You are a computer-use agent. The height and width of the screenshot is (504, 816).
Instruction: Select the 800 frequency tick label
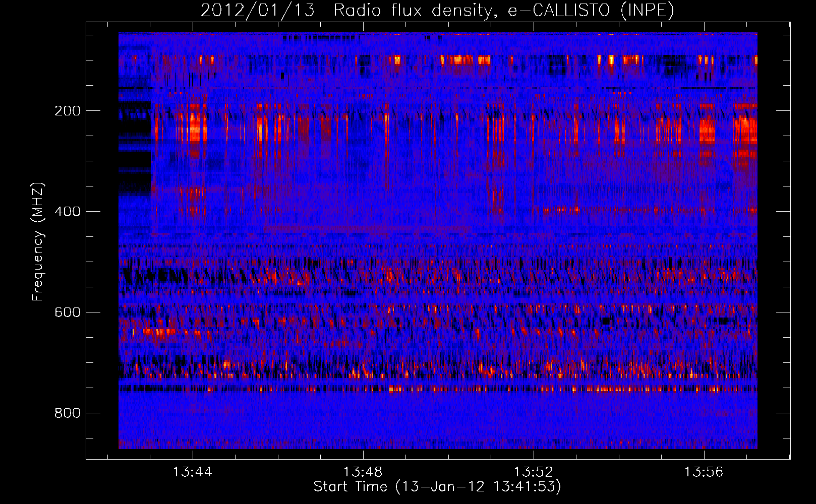[x=67, y=413]
